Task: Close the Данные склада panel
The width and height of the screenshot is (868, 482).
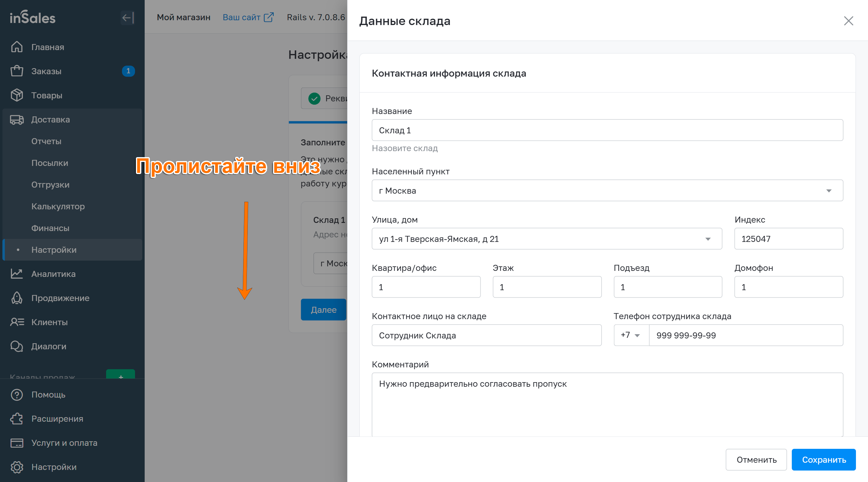Action: point(848,21)
